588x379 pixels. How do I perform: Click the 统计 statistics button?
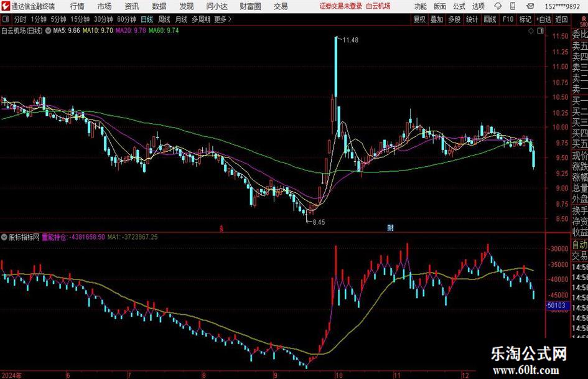tap(472, 19)
